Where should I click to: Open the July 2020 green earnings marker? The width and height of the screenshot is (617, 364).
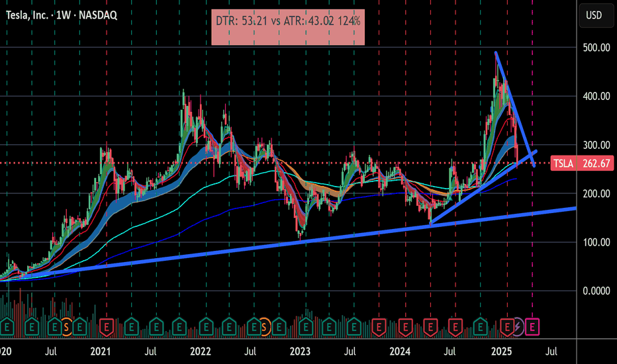(x=55, y=327)
